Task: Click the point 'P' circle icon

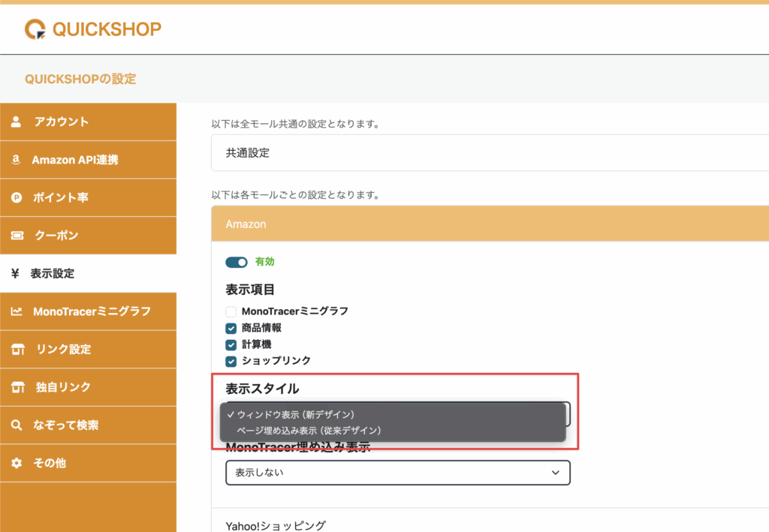Action: (17, 197)
